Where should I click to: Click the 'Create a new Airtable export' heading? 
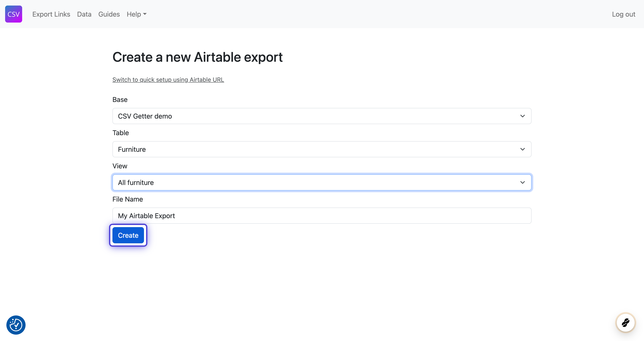pyautogui.click(x=197, y=57)
